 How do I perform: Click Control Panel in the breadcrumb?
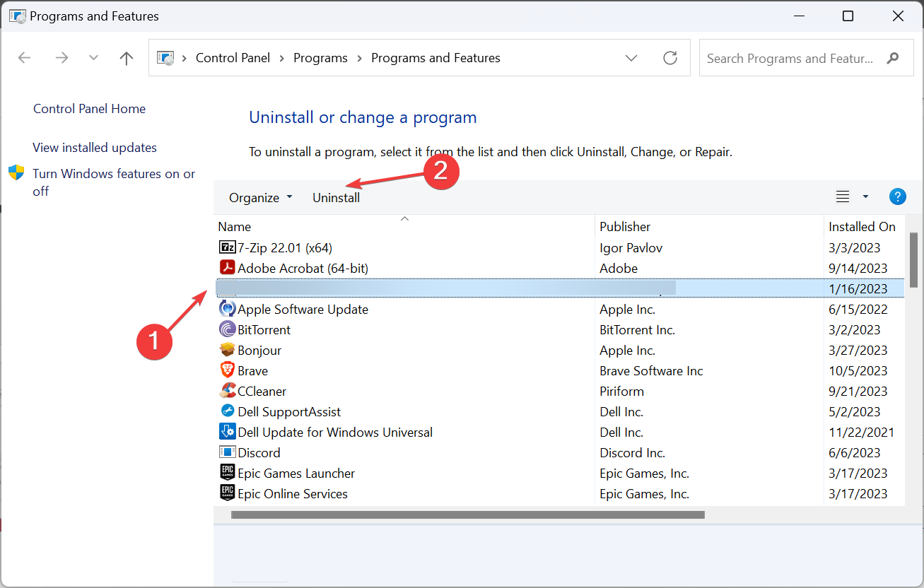pos(233,58)
